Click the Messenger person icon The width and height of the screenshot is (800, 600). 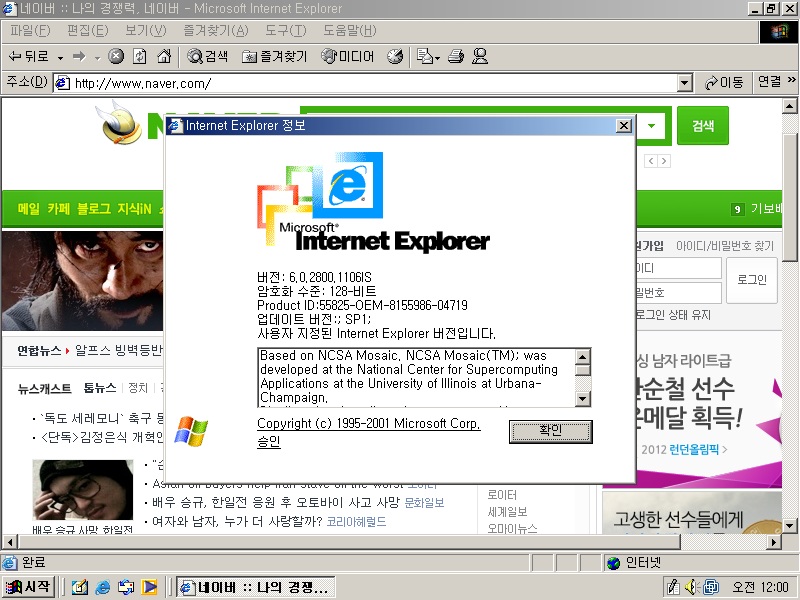pos(480,56)
